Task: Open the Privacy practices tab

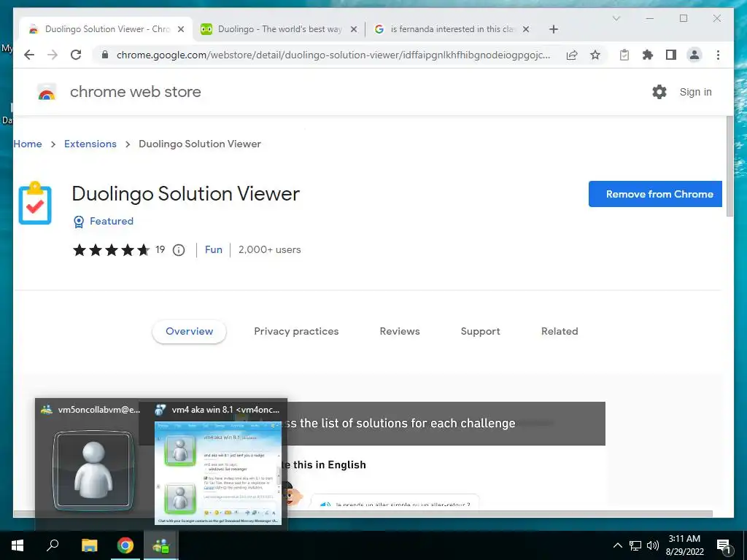Action: [296, 332]
